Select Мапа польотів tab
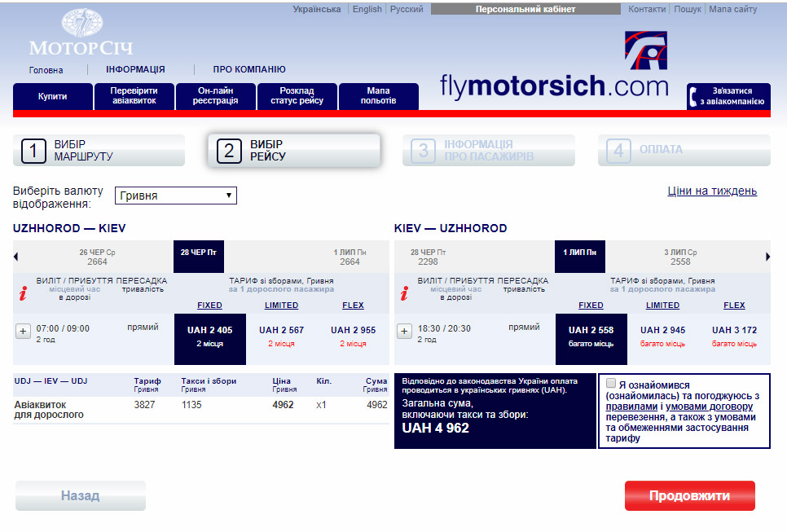This screenshot has height=532, width=787. coord(379,96)
